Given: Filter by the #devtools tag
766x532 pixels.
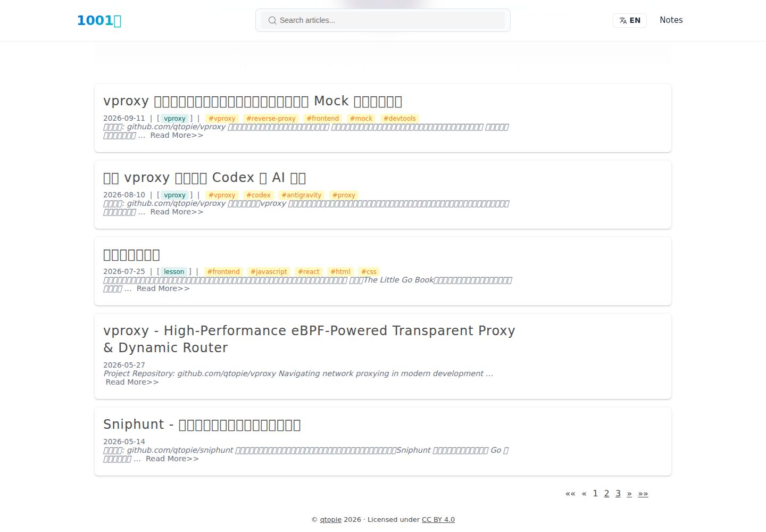Looking at the screenshot, I should (x=399, y=119).
